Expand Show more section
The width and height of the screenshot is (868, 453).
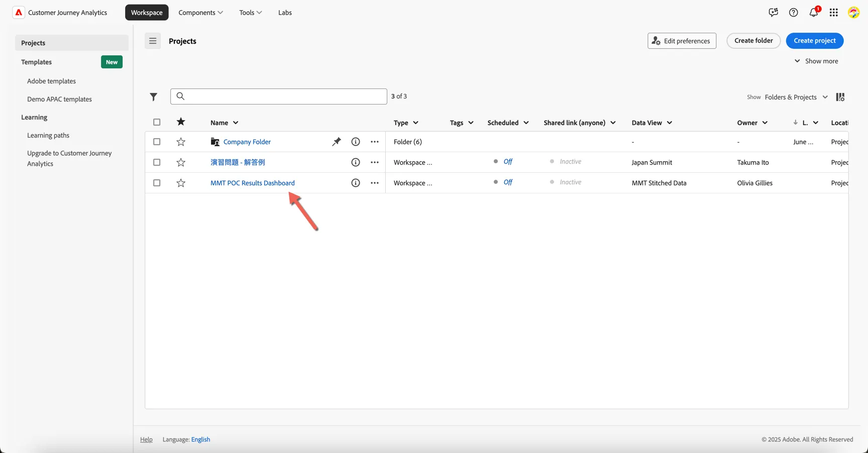pos(816,61)
